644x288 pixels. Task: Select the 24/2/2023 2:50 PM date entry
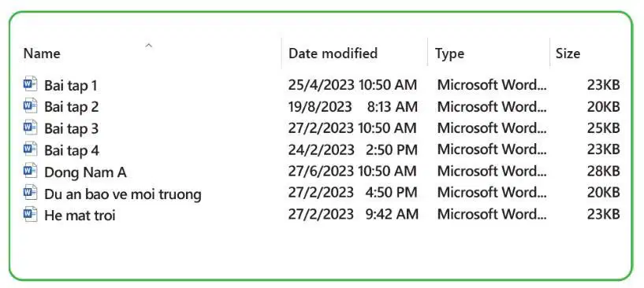353,150
